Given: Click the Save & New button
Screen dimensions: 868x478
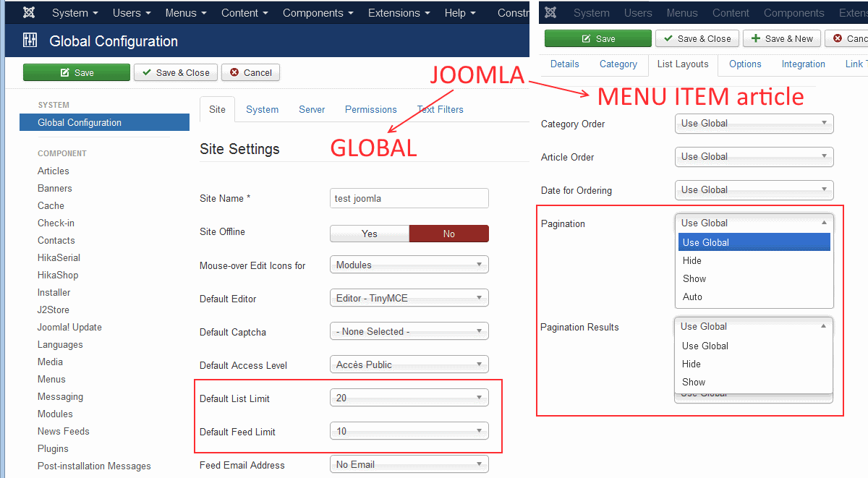Looking at the screenshot, I should 782,38.
